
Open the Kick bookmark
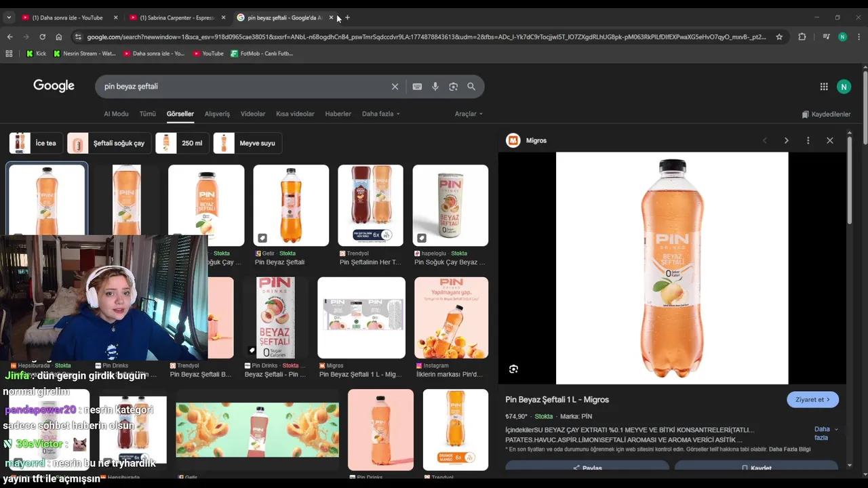coord(36,54)
